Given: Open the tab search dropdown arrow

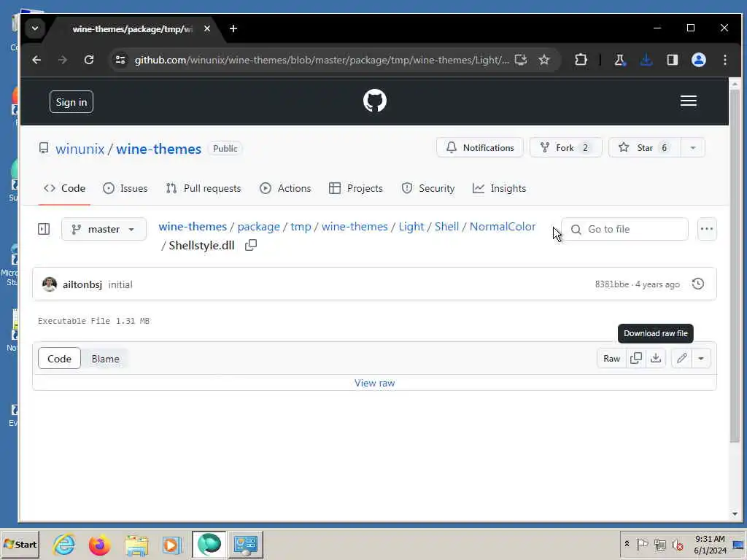Looking at the screenshot, I should point(35,28).
